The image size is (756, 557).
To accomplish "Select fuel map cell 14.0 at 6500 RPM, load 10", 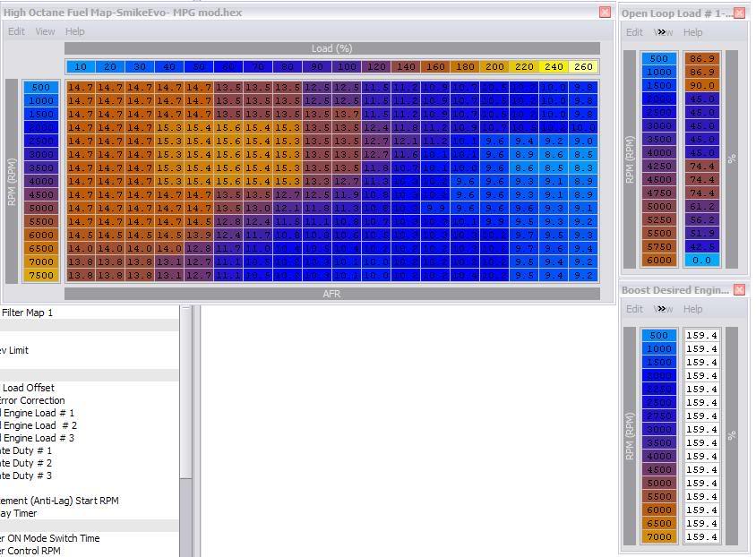I will (81, 248).
